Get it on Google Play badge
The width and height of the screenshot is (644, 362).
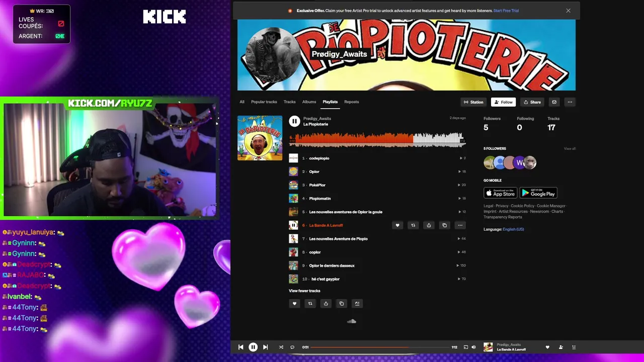[x=538, y=193]
